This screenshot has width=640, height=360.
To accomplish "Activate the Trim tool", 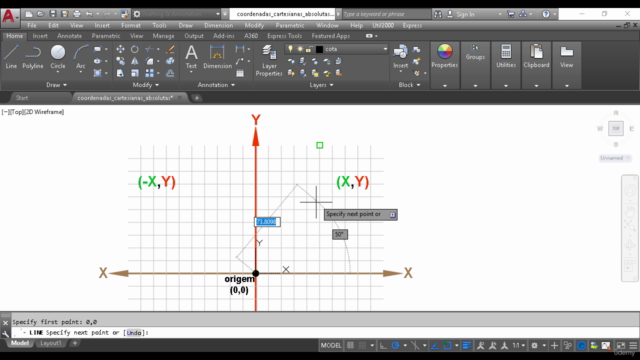I will [149, 49].
